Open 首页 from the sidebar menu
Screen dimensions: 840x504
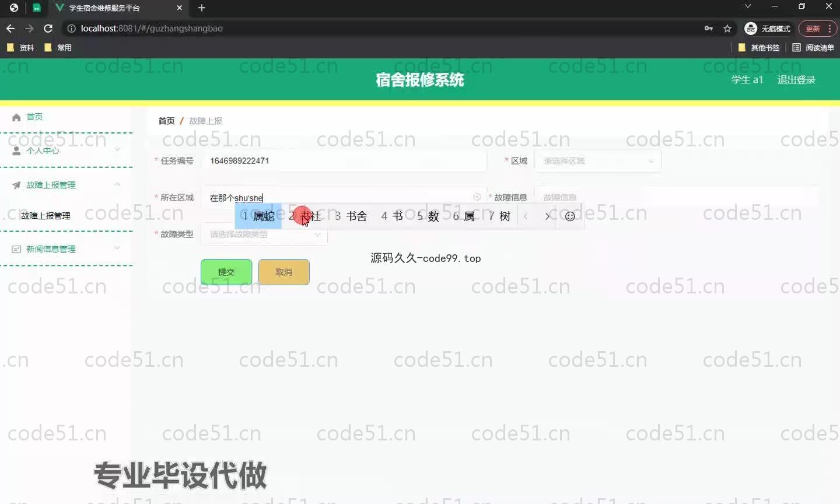(34, 117)
